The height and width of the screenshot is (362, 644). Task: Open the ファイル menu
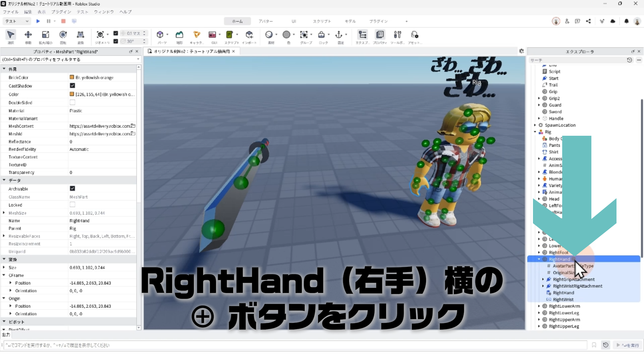(10, 12)
